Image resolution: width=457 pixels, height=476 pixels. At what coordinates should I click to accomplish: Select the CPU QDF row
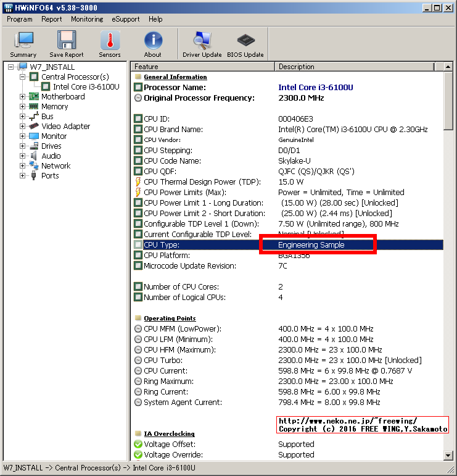pos(289,171)
